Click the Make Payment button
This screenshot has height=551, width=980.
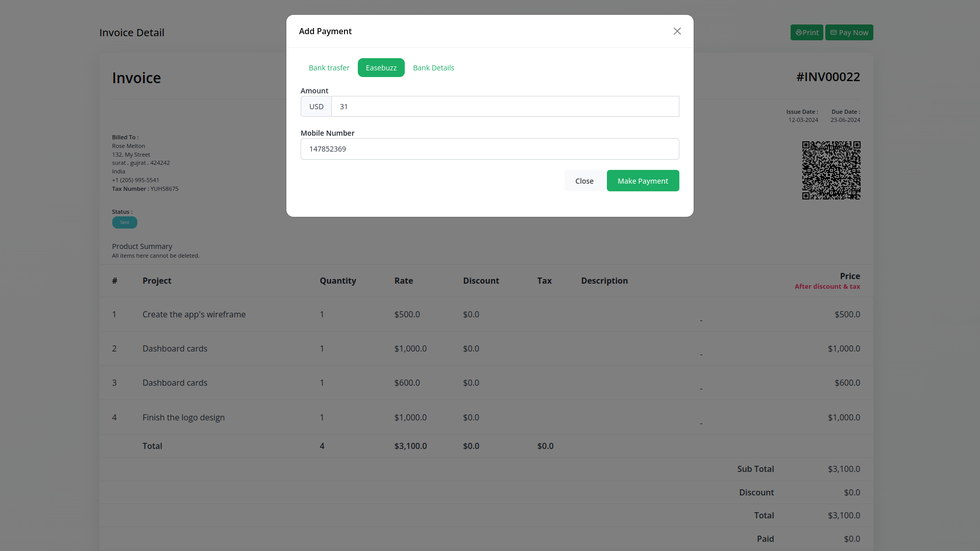[x=643, y=181]
